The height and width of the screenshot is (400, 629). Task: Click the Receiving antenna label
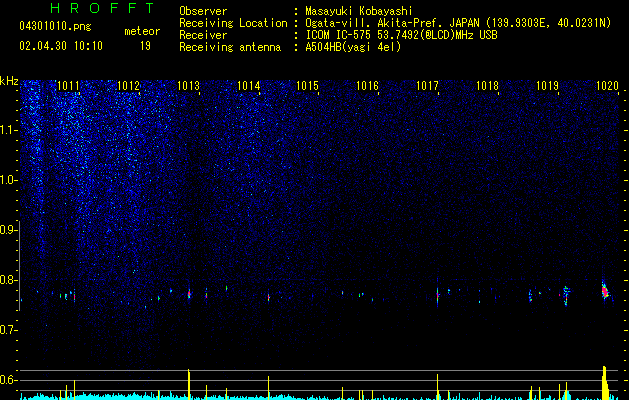coord(230,47)
